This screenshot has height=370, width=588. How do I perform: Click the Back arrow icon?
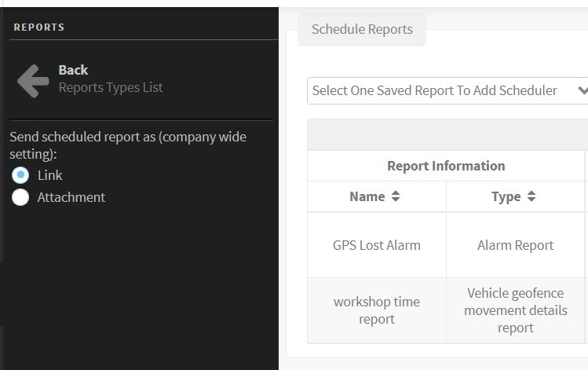click(x=33, y=81)
